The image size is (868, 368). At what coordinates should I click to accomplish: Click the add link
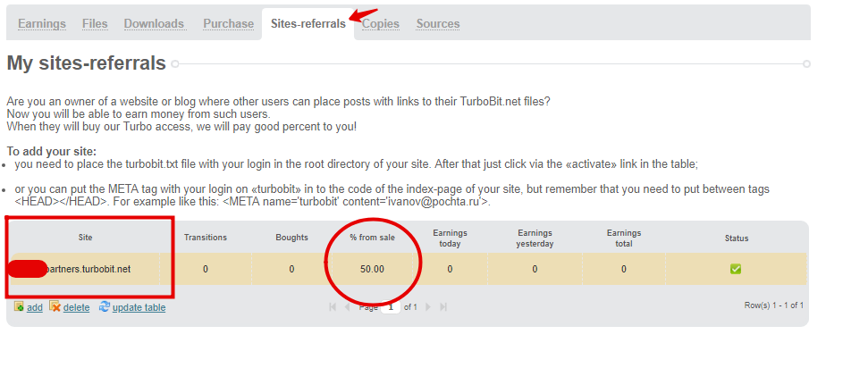(x=35, y=307)
